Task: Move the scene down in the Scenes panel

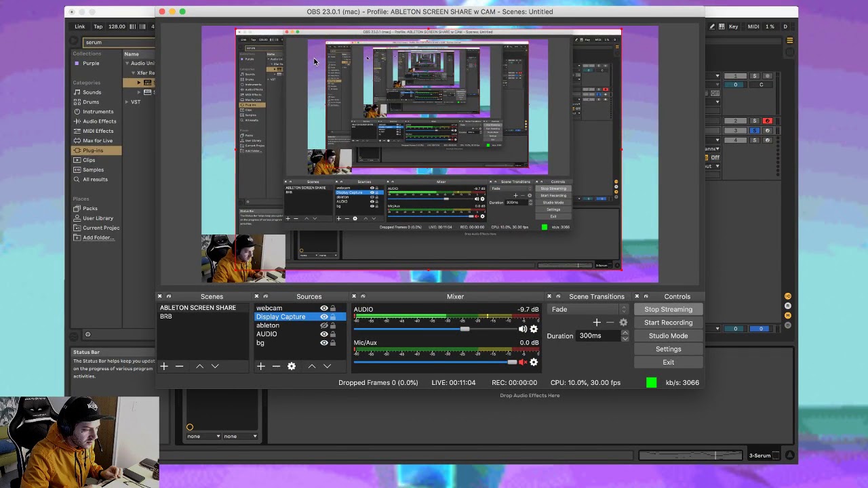Action: pyautogui.click(x=215, y=366)
